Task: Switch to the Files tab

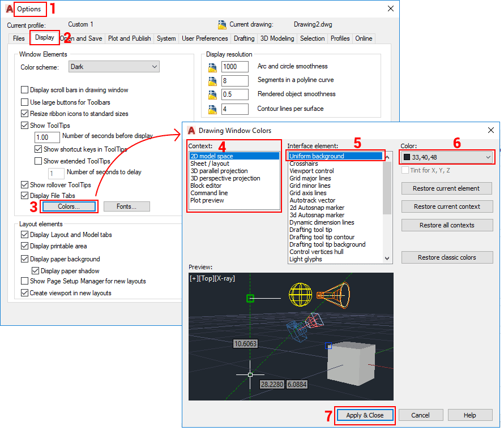Action: pyautogui.click(x=19, y=38)
